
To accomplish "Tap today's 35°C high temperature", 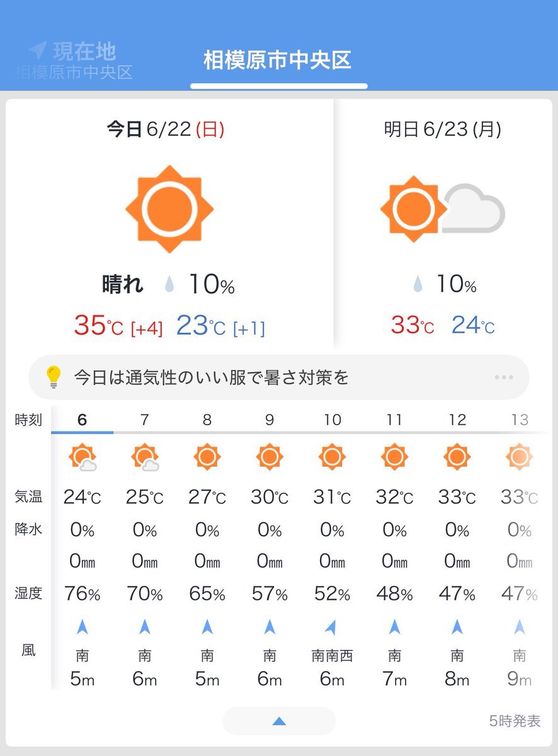I will click(98, 326).
